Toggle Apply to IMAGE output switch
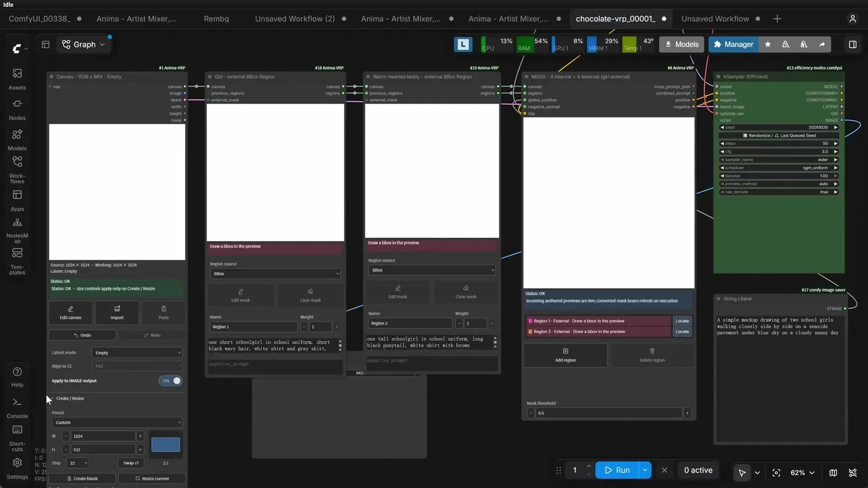Image resolution: width=868 pixels, height=488 pixels. pos(170,381)
